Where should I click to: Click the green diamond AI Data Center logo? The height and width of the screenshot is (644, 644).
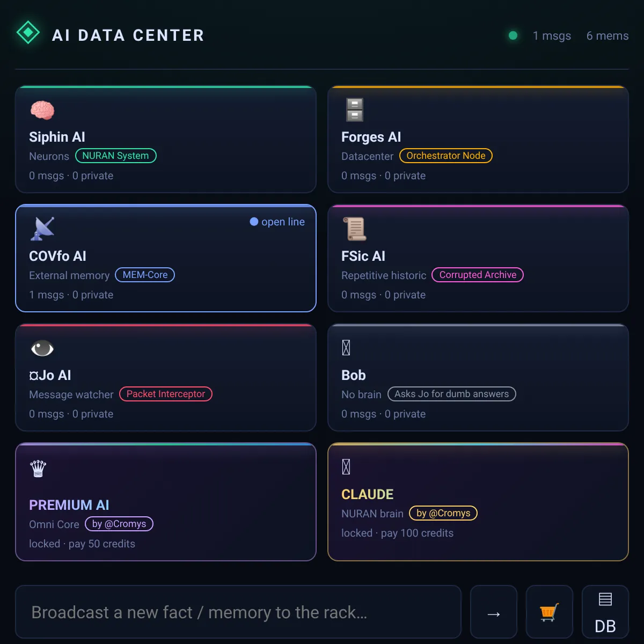click(x=28, y=33)
